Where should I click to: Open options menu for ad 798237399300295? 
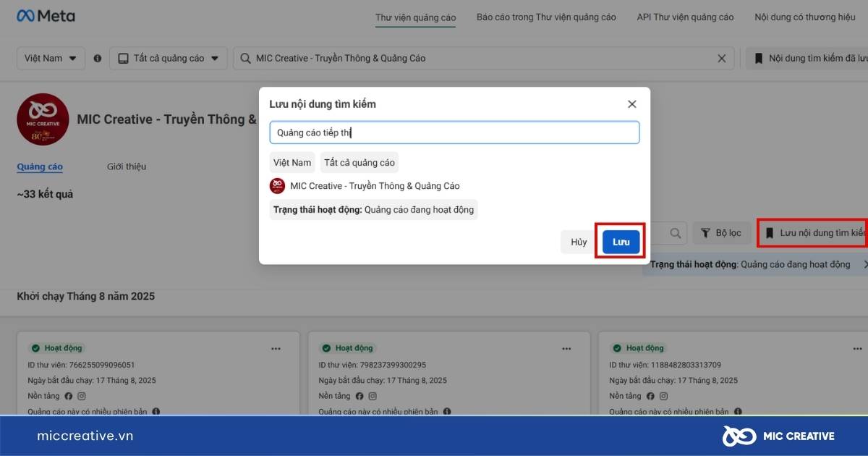(x=566, y=348)
